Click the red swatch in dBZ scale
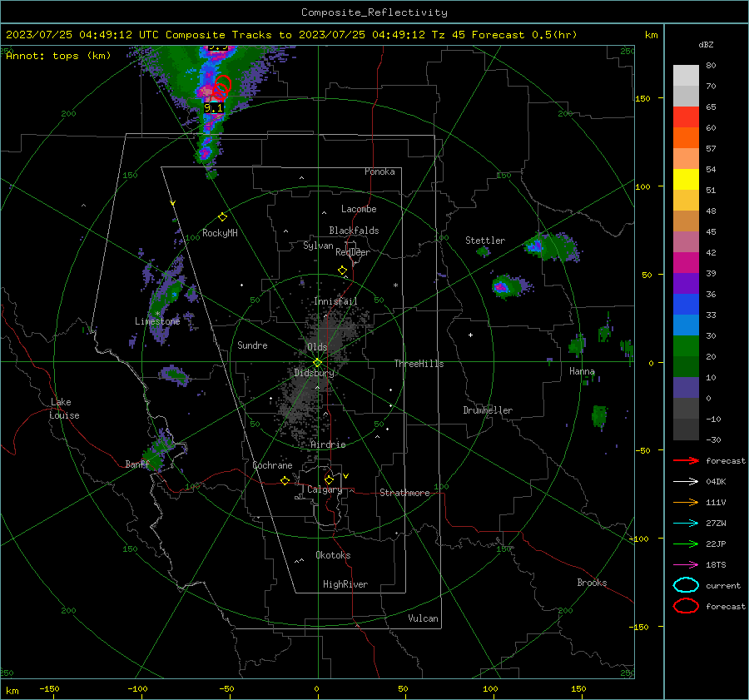The image size is (749, 700). tap(686, 117)
